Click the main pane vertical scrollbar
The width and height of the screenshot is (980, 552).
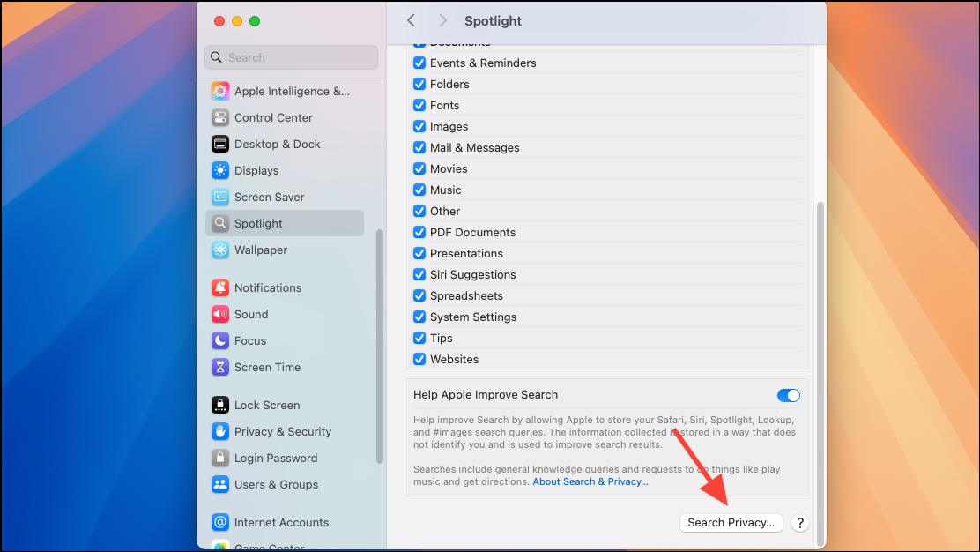pos(820,374)
